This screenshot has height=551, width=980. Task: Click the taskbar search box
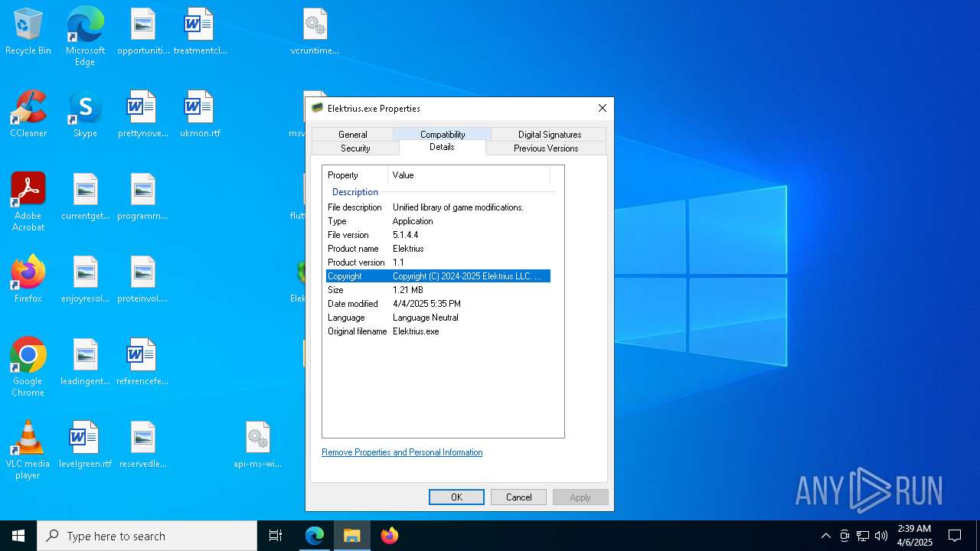(x=147, y=536)
